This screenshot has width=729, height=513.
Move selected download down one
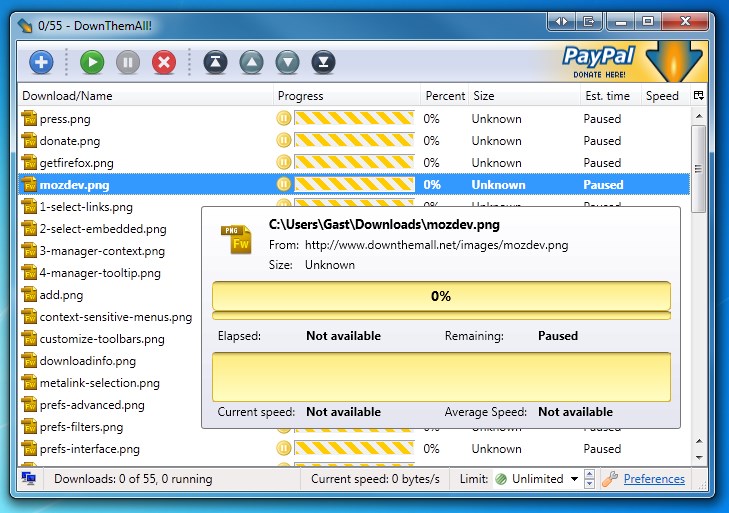[287, 62]
